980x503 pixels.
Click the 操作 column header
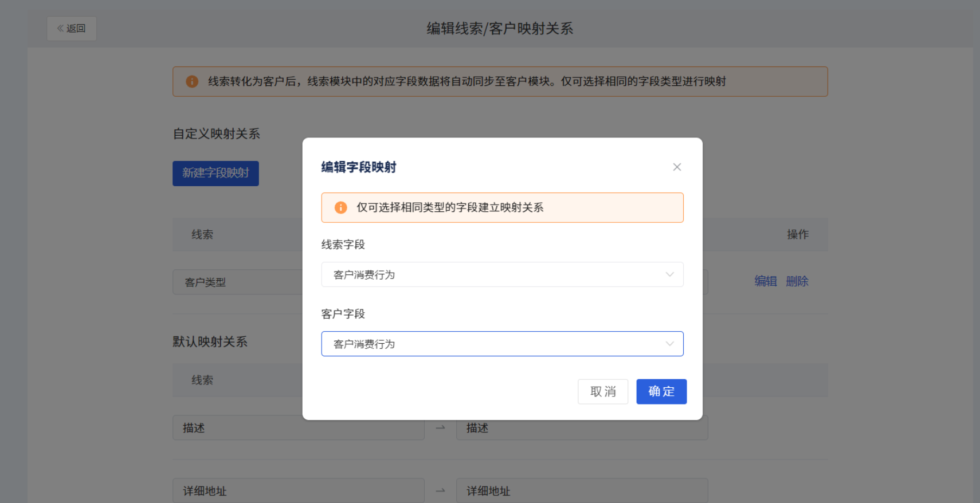(798, 234)
